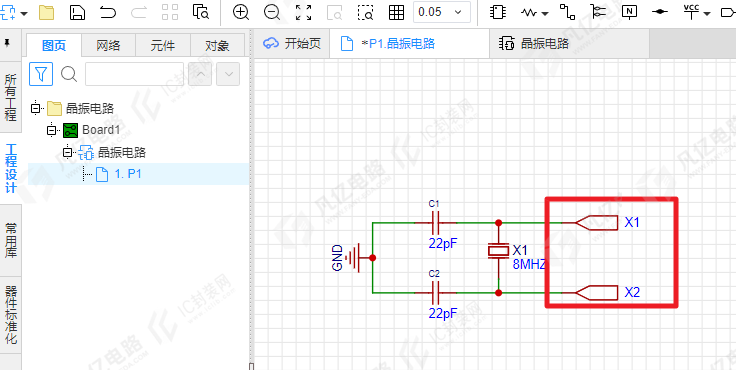Click the four-squares grid icon
The width and height of the screenshot is (736, 370).
tap(170, 12)
